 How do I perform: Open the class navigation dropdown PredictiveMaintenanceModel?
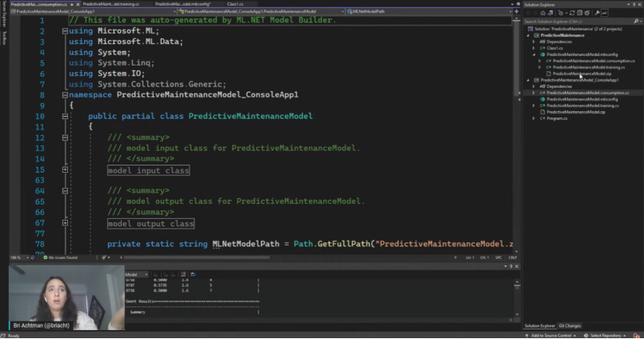coord(342,11)
